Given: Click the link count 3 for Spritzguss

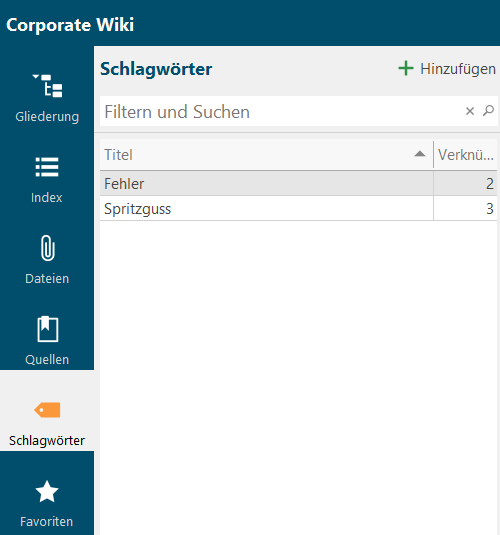Looking at the screenshot, I should coord(490,209).
